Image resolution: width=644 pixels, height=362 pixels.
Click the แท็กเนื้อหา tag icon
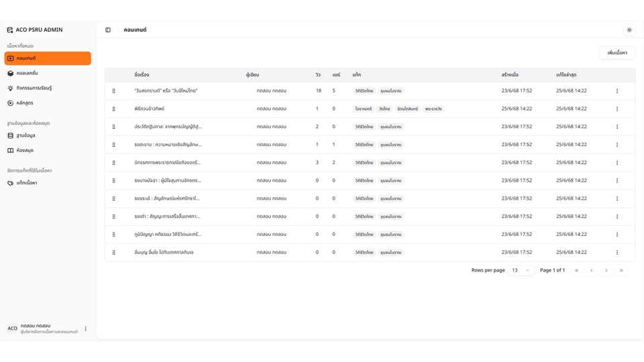(11, 183)
